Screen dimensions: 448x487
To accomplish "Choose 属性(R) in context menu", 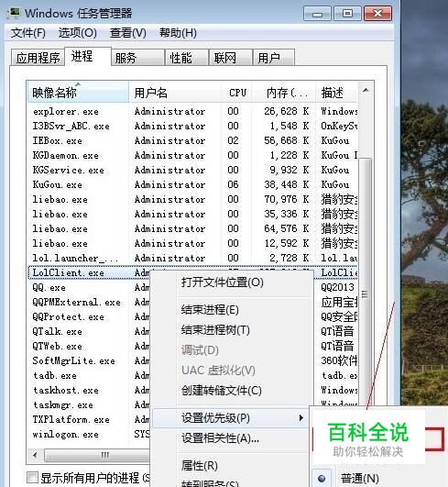I will tap(200, 466).
